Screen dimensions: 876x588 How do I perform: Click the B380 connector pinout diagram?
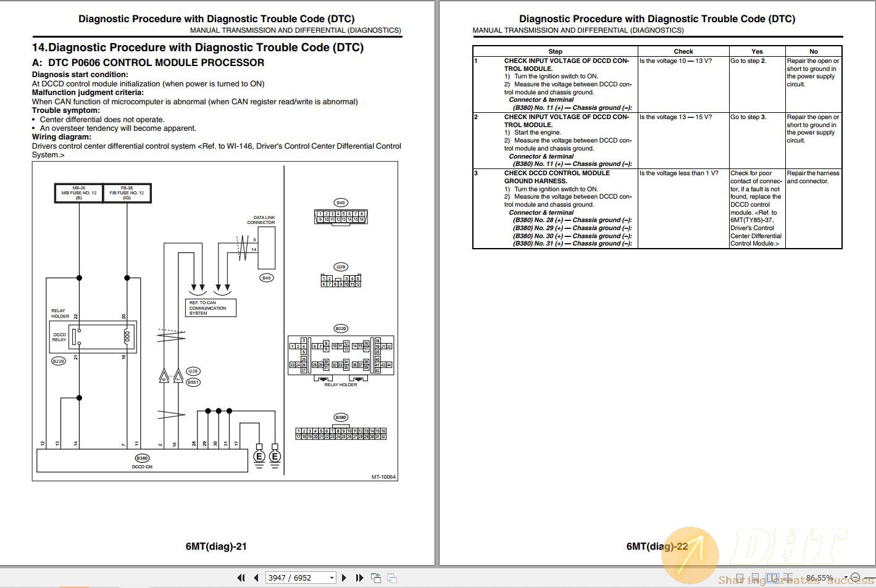(341, 433)
